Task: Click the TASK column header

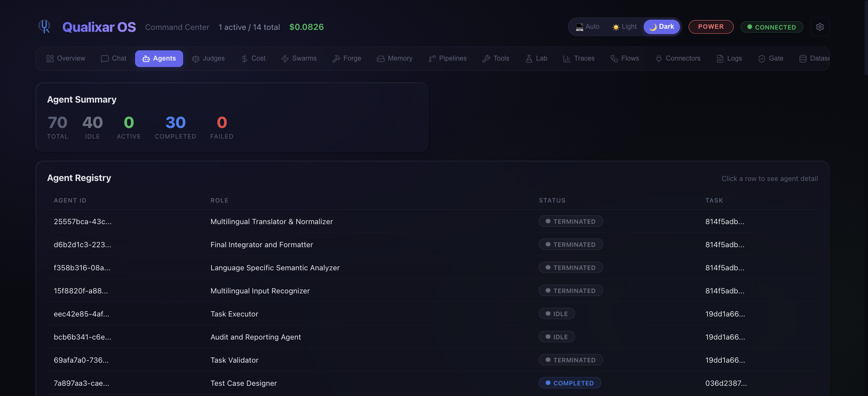Action: click(x=714, y=200)
